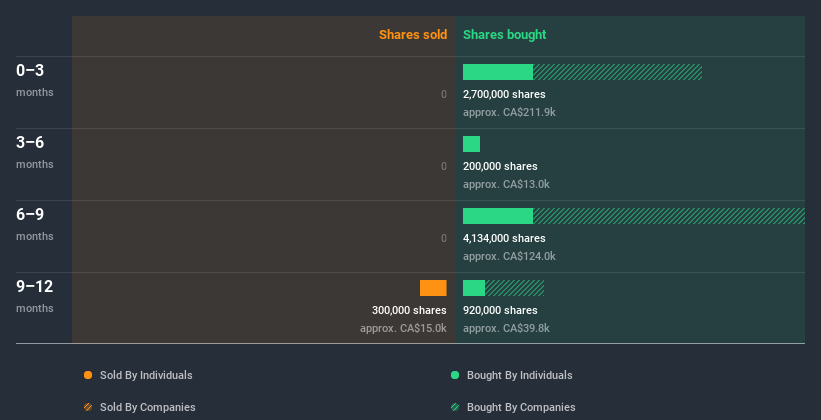The width and height of the screenshot is (821, 420).
Task: Select the Bought By Individuals legend label
Action: pyautogui.click(x=519, y=375)
